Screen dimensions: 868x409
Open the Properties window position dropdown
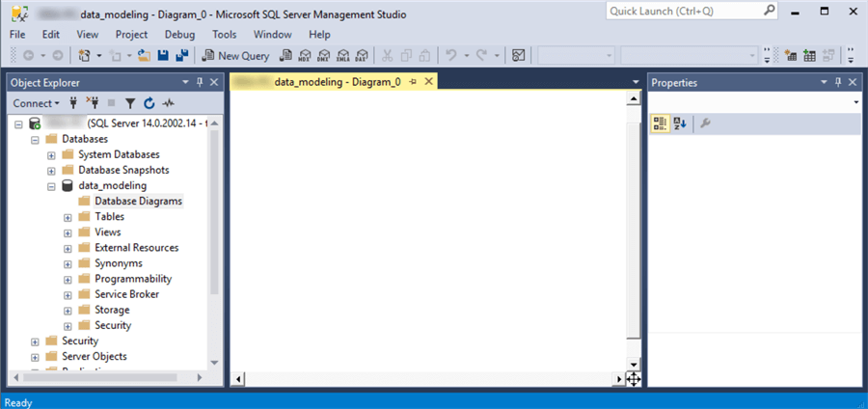825,82
